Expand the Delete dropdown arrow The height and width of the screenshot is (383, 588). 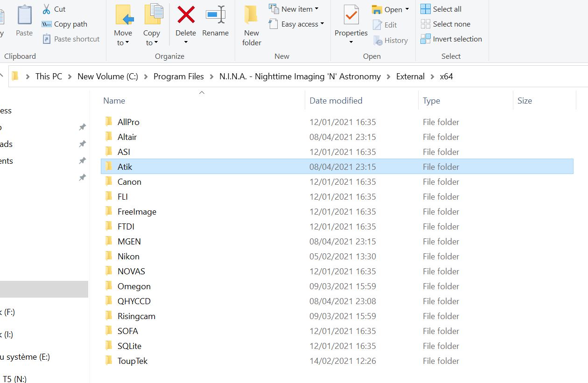point(186,42)
